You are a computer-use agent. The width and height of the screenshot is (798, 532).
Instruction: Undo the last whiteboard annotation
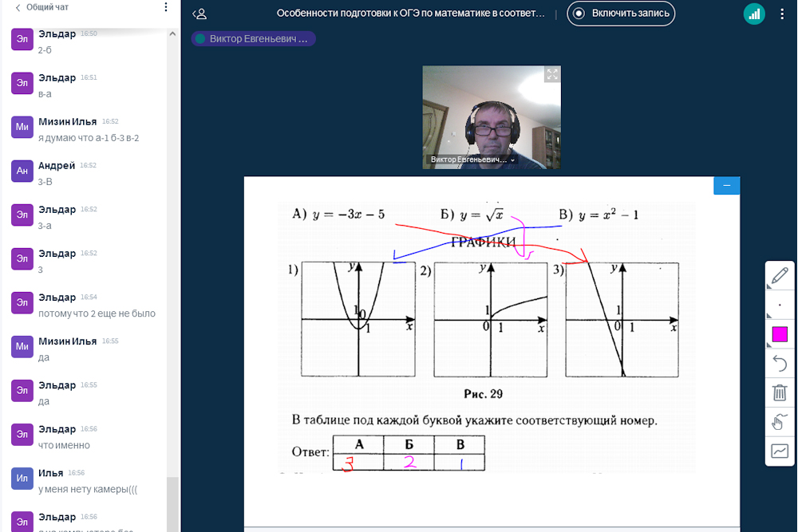pos(780,364)
